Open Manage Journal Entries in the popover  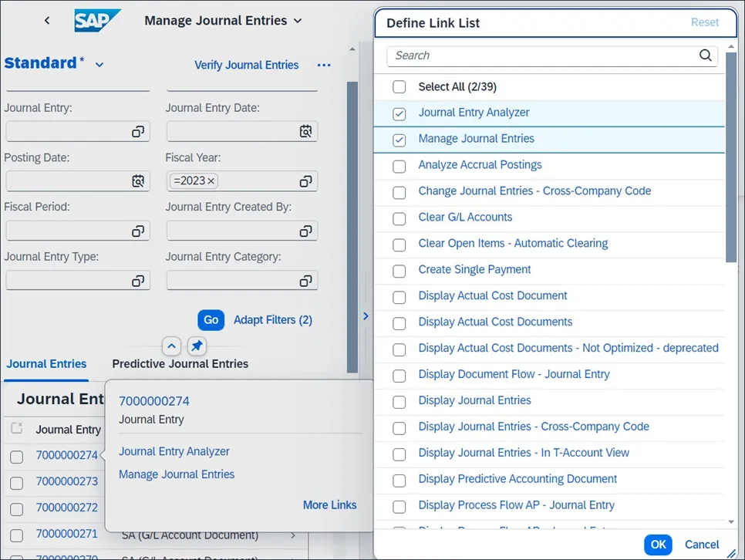tap(177, 474)
